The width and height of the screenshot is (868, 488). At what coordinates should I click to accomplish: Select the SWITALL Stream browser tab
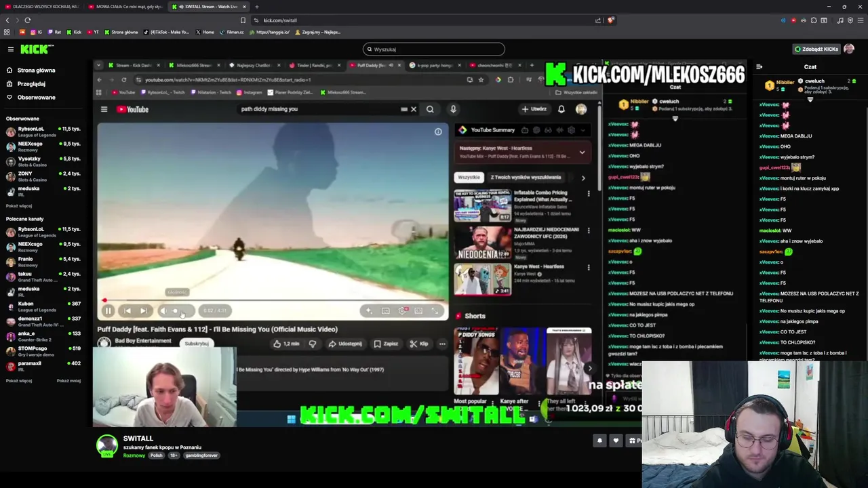[x=209, y=7]
